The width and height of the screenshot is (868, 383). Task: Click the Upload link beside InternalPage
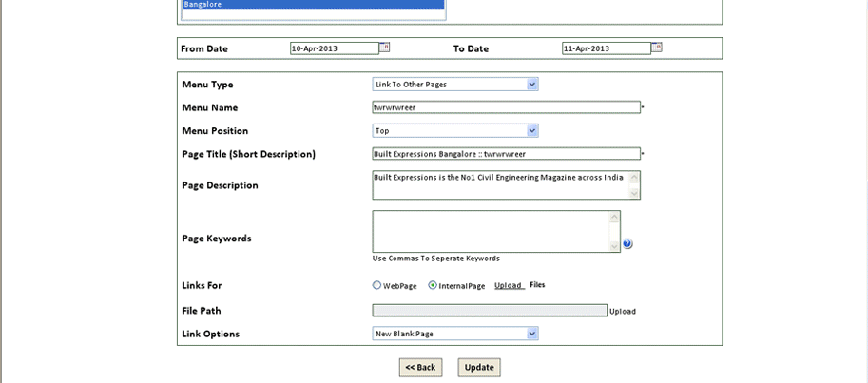508,285
